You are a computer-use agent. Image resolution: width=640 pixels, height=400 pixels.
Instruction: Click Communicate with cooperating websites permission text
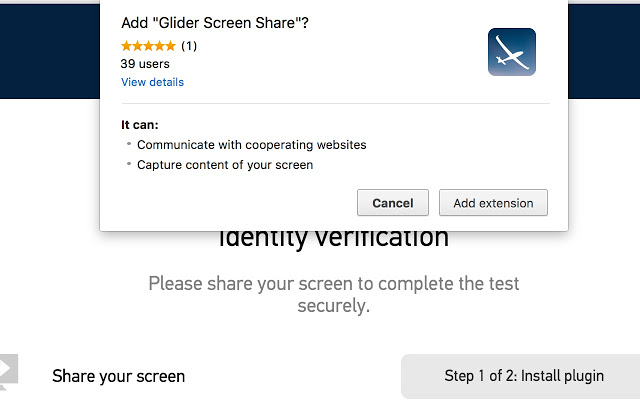click(251, 145)
